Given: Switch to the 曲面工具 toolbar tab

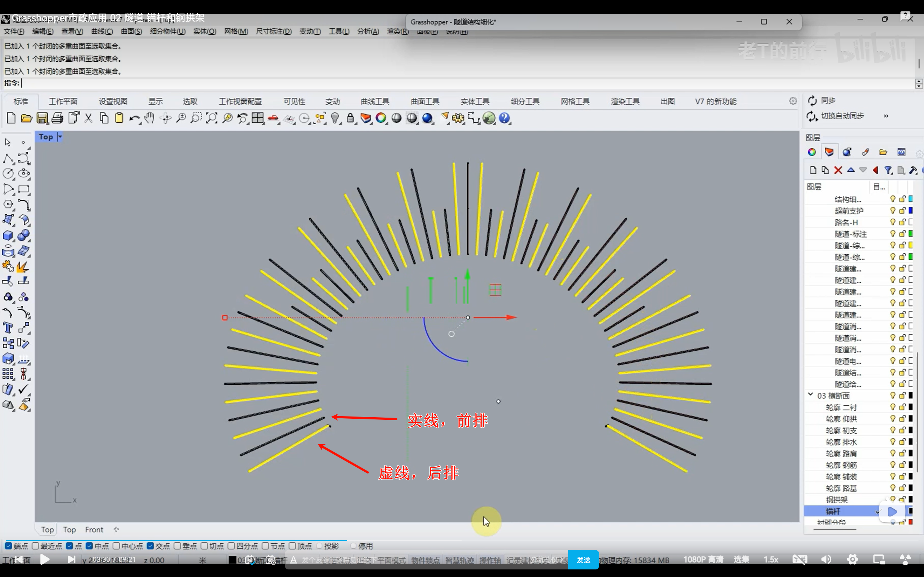Looking at the screenshot, I should click(424, 101).
